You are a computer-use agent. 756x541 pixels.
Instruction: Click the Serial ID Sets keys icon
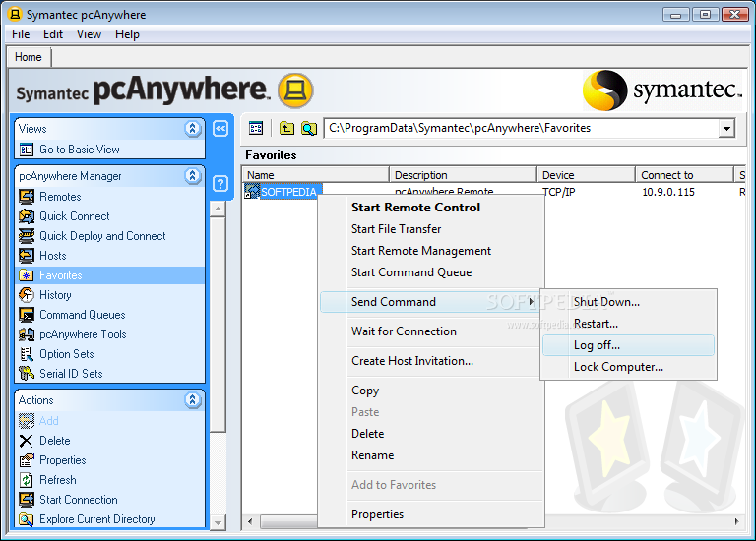click(27, 374)
